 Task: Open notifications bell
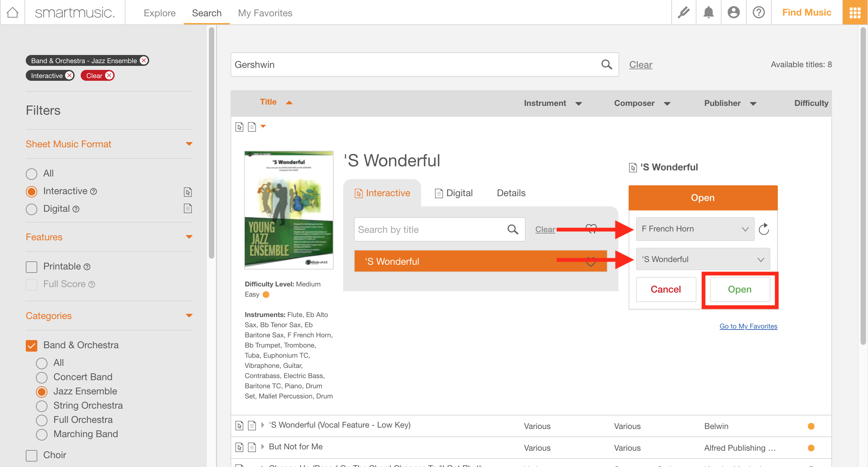point(708,13)
